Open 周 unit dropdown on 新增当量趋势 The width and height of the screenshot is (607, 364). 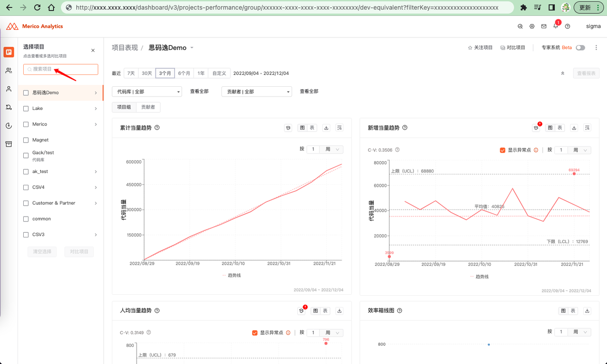579,150
